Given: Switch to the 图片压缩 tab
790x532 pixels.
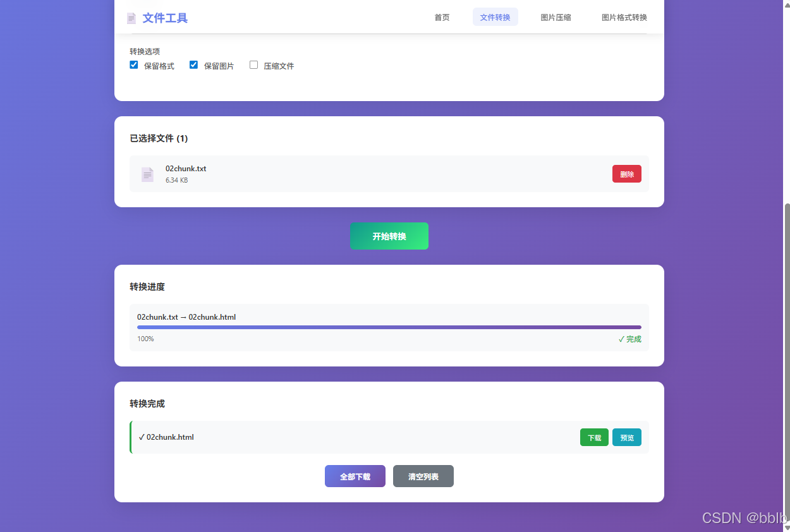Looking at the screenshot, I should pos(556,17).
